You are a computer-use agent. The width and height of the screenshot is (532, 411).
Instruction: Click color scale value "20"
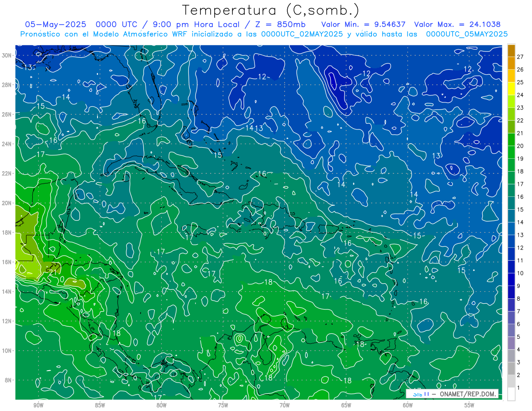click(520, 146)
